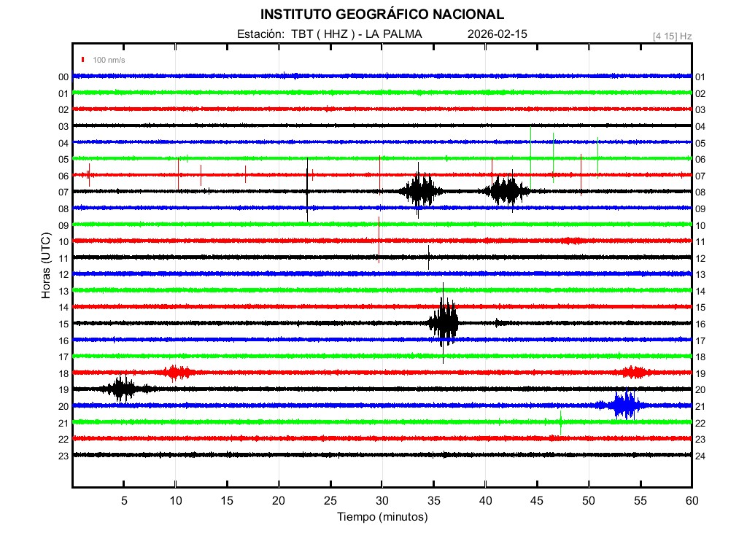Viewport: 747px width, 560px height.
Task: Select the title Instituto Geográfico Nacional
Action: (x=382, y=15)
